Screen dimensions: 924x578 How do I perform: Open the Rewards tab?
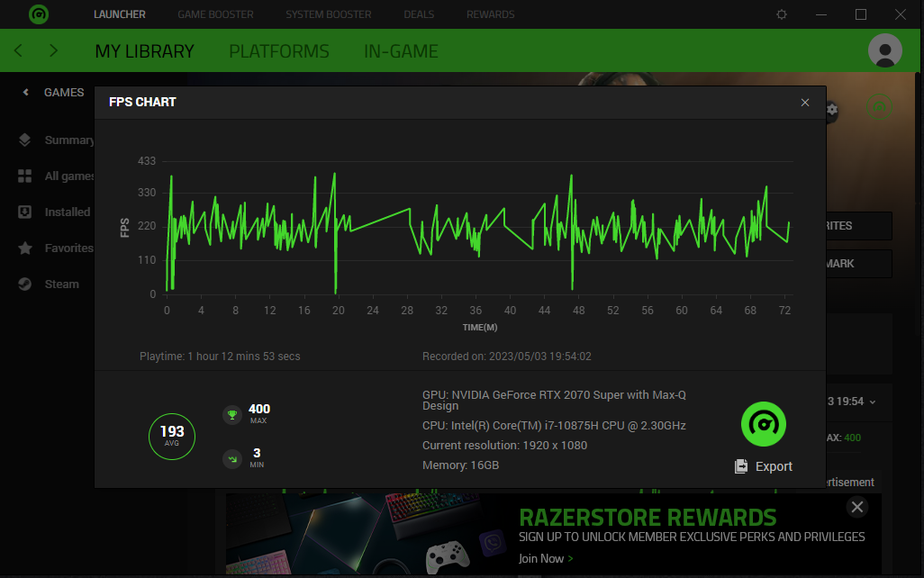pyautogui.click(x=490, y=14)
